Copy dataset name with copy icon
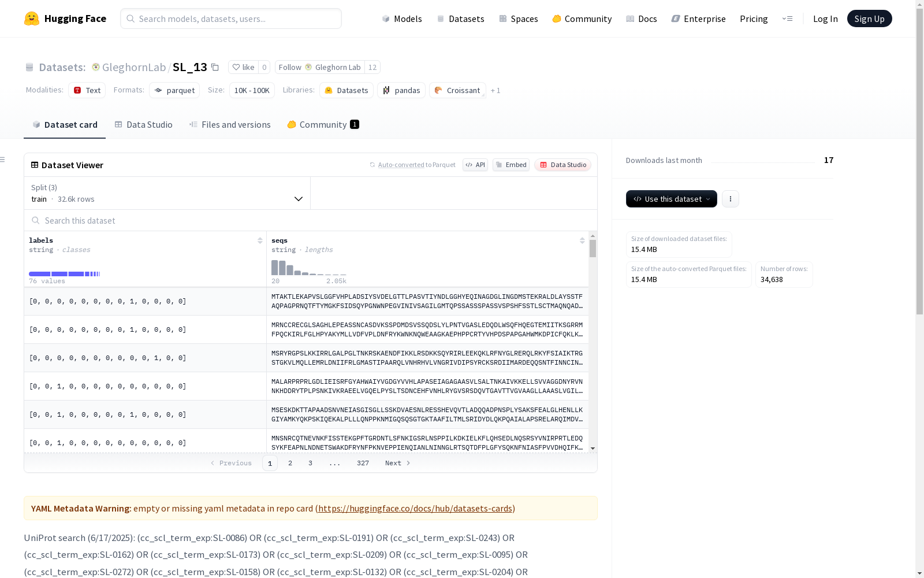The height and width of the screenshot is (578, 924). (x=215, y=67)
